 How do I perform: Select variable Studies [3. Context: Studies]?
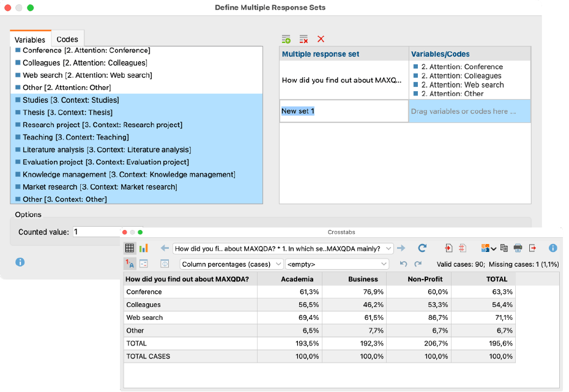click(x=136, y=100)
